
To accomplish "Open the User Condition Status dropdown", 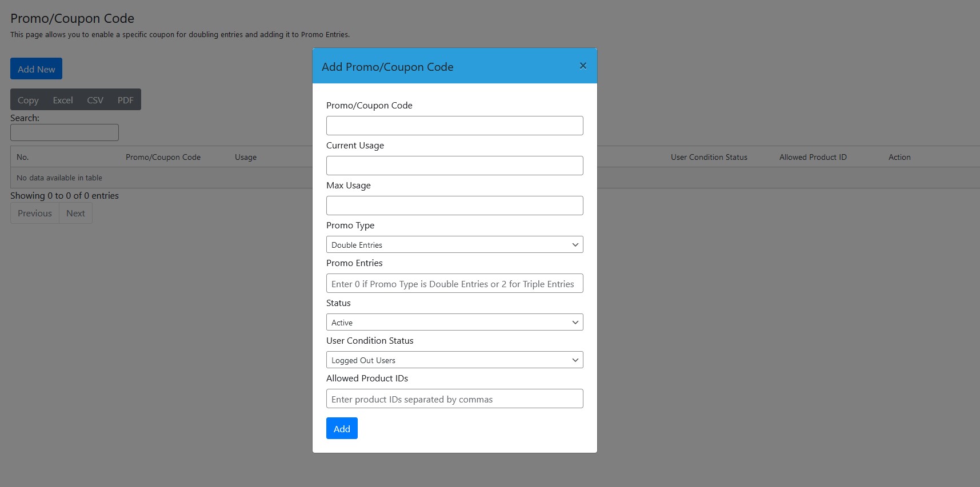I will [454, 360].
